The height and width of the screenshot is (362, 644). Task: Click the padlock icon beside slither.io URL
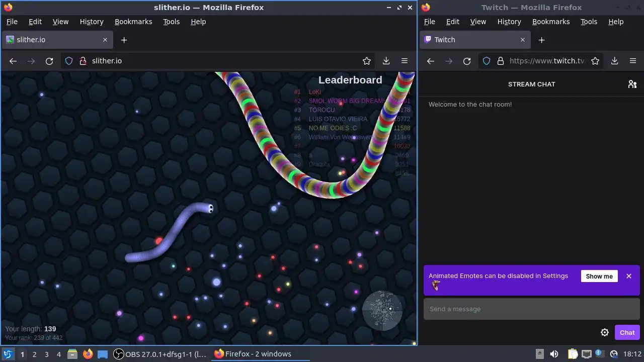tap(83, 61)
